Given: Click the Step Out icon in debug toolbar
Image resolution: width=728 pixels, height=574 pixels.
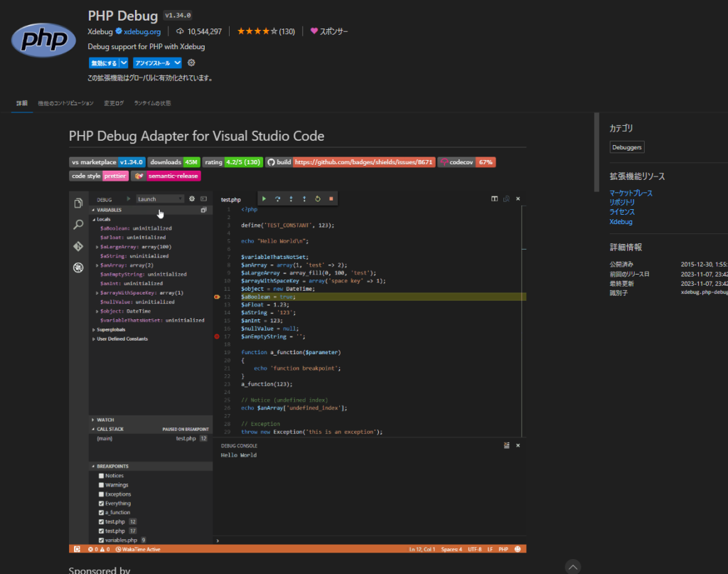Looking at the screenshot, I should click(x=304, y=198).
